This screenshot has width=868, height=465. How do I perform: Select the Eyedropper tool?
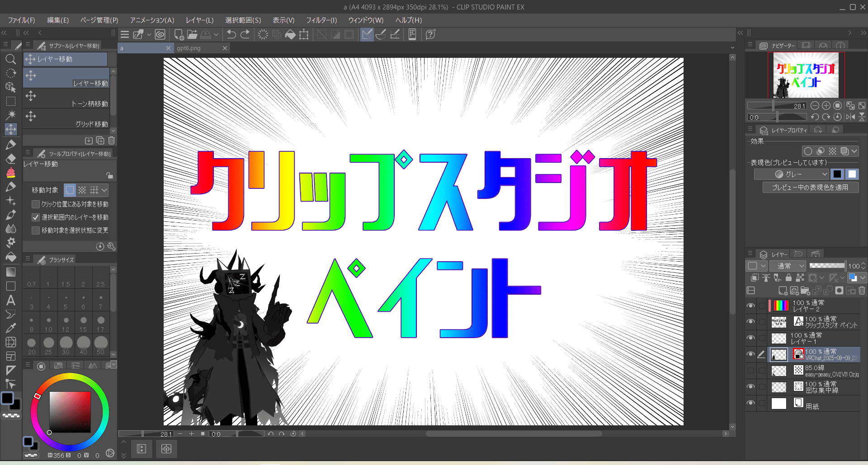pyautogui.click(x=11, y=328)
